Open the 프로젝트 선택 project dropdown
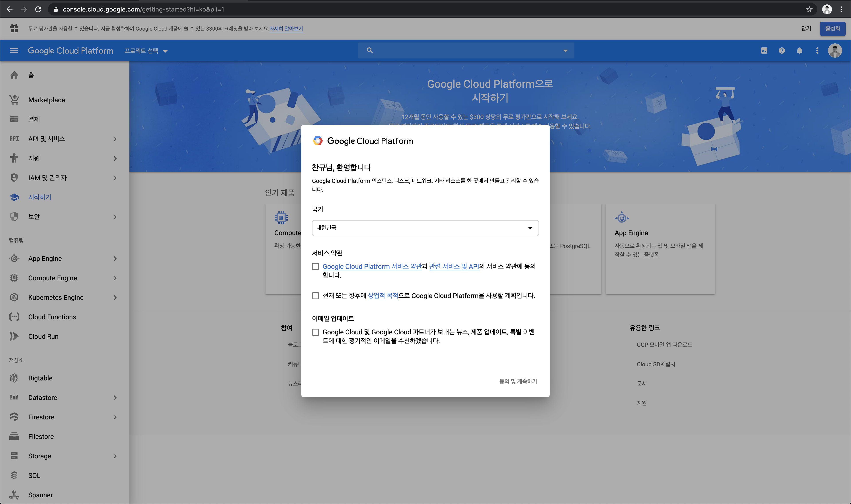 click(146, 51)
